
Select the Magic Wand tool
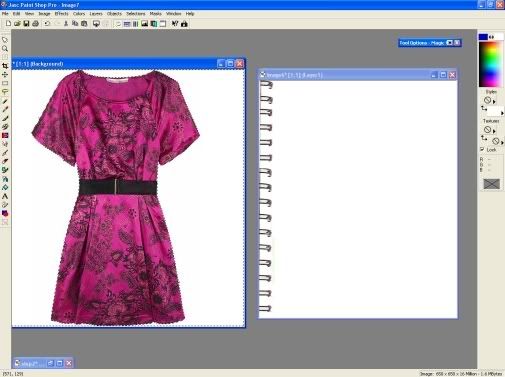click(5, 100)
